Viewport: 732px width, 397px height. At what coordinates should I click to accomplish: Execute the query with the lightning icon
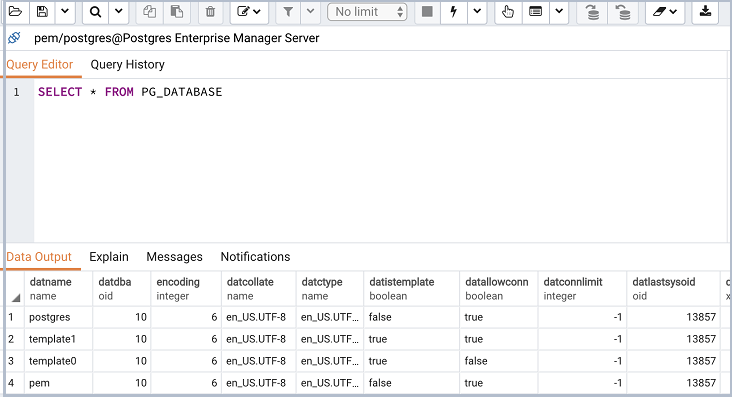pyautogui.click(x=453, y=12)
